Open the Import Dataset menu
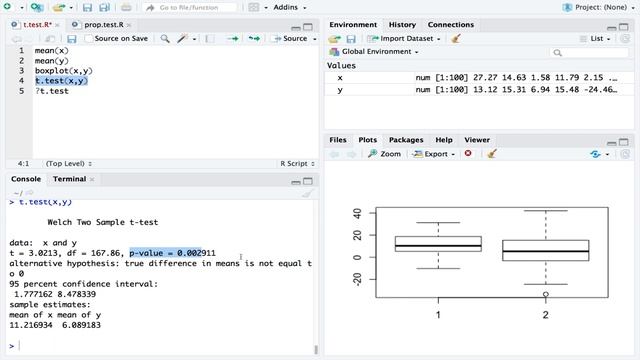 404,39
